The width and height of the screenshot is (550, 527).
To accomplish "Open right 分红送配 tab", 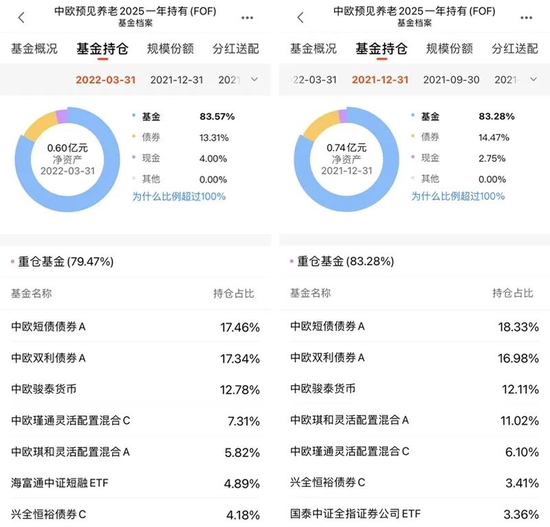I will click(515, 48).
